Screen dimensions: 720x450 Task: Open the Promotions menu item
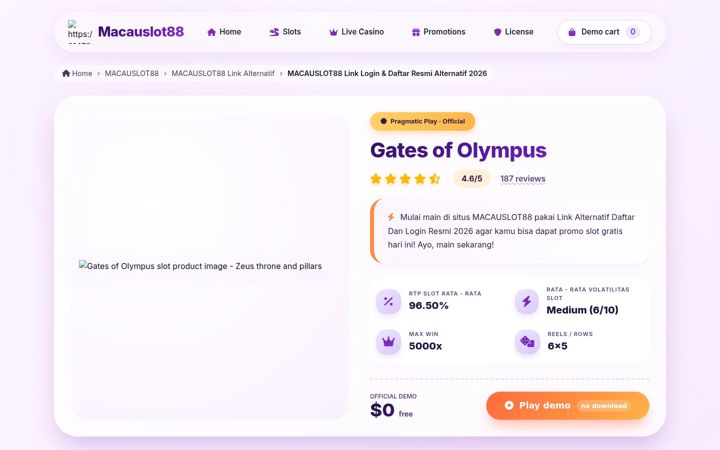point(439,32)
